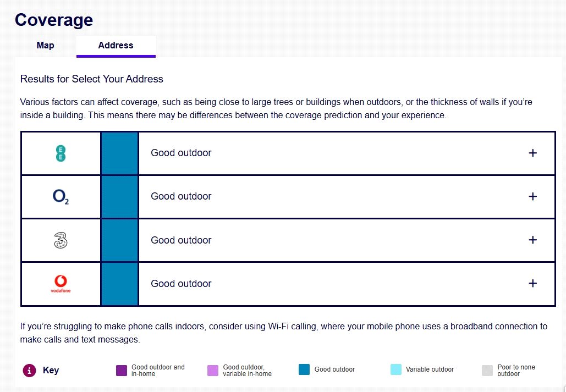Click the blue 'Good outdoor' key swatch
The image size is (566, 392).
click(304, 369)
